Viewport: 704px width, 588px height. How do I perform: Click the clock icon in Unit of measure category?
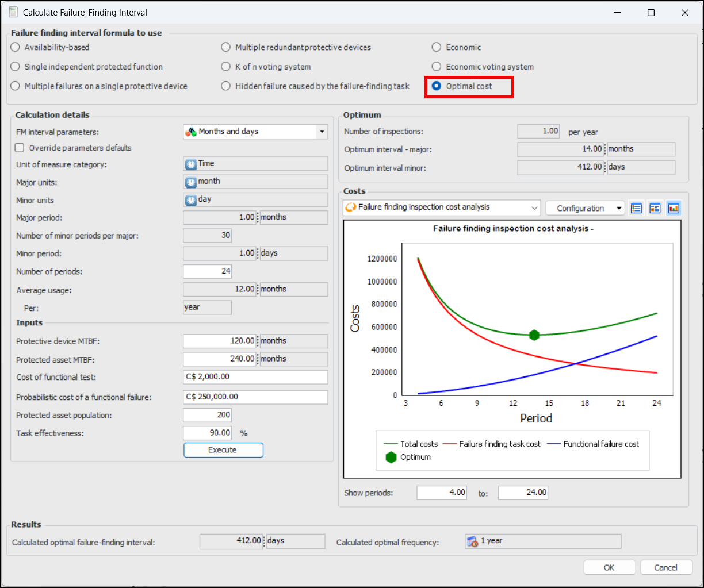[x=191, y=164]
